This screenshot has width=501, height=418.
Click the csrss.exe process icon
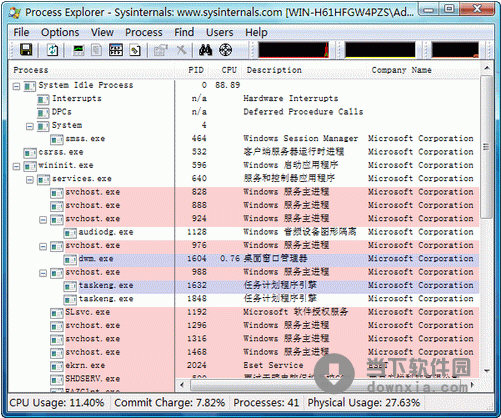tap(30, 153)
